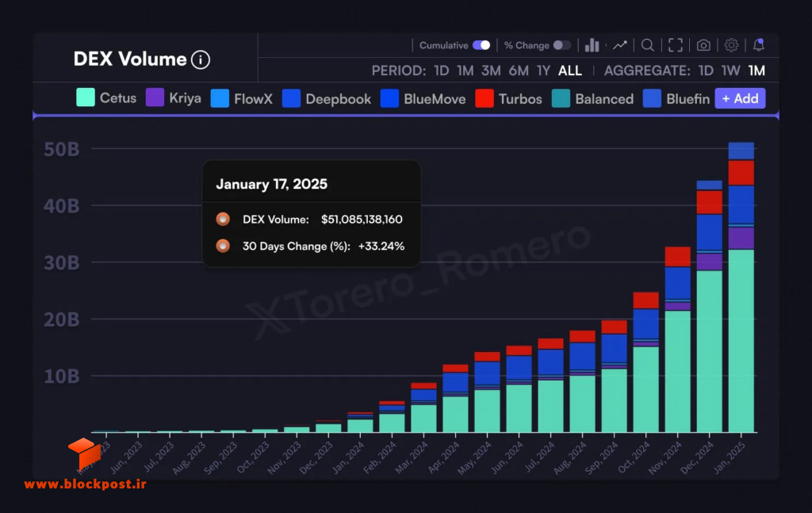
Task: Set aggregate to 1W
Action: pyautogui.click(x=730, y=71)
